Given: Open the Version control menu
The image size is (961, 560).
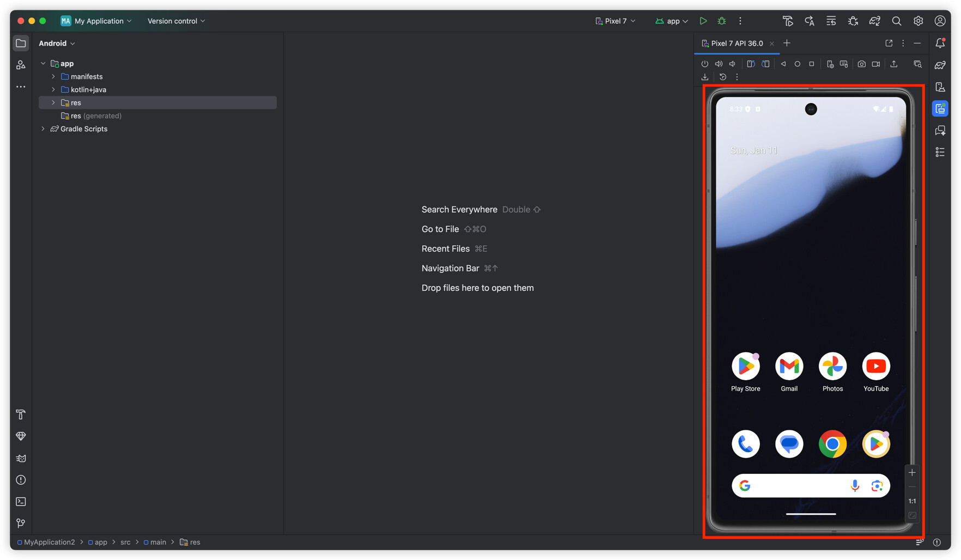Looking at the screenshot, I should (176, 21).
